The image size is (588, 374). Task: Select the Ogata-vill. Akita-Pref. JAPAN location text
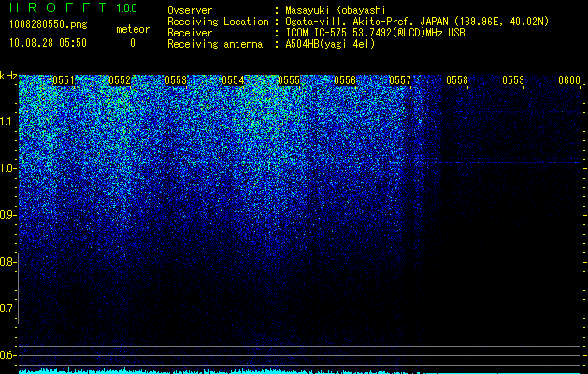(x=417, y=22)
